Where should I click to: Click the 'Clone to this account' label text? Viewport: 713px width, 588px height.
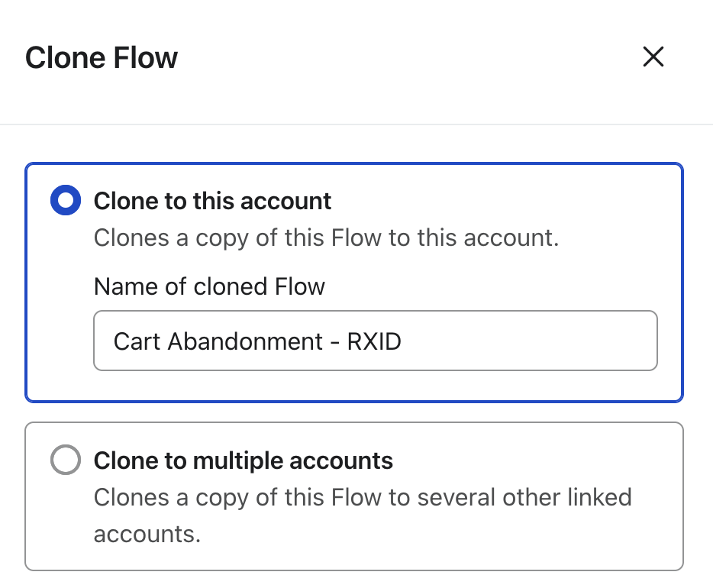(x=212, y=201)
